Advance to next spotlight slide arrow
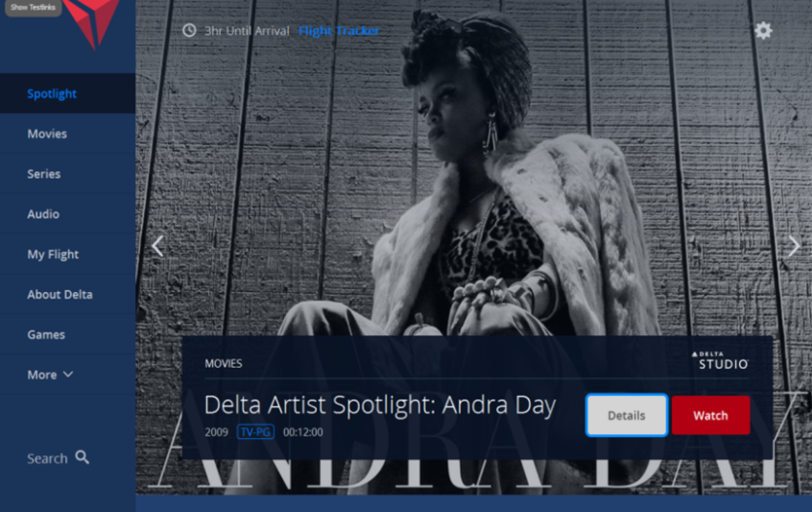This screenshot has height=512, width=812. point(794,246)
